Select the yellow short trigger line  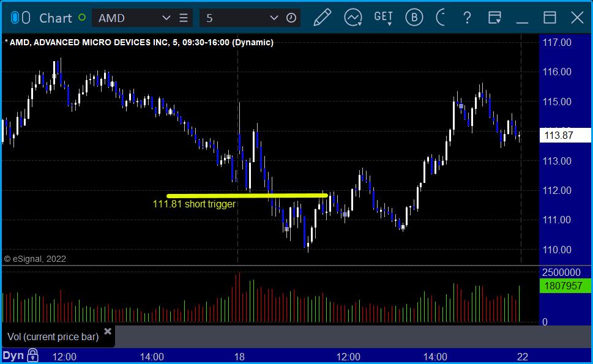point(247,196)
